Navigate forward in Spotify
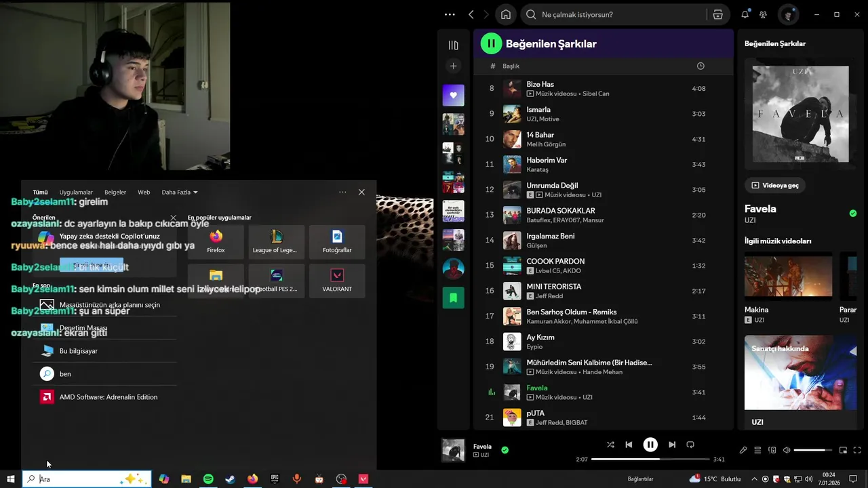This screenshot has height=488, width=868. click(487, 14)
